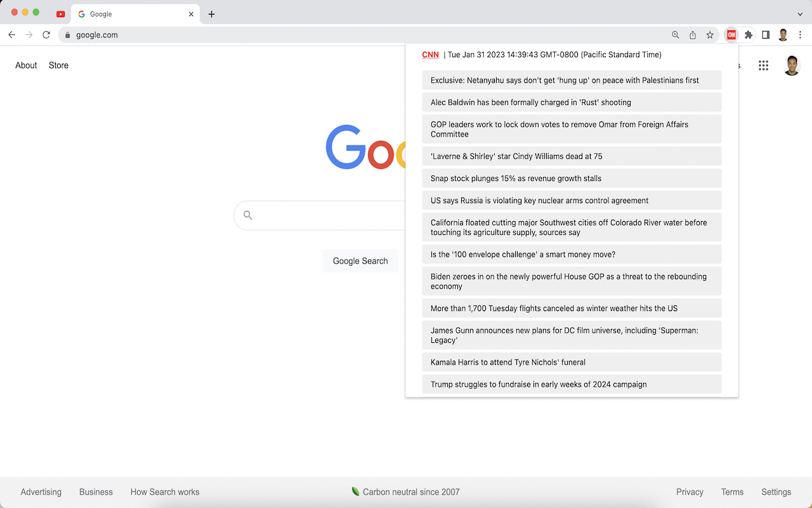Click the zoom magnifier icon in address bar

[x=676, y=35]
